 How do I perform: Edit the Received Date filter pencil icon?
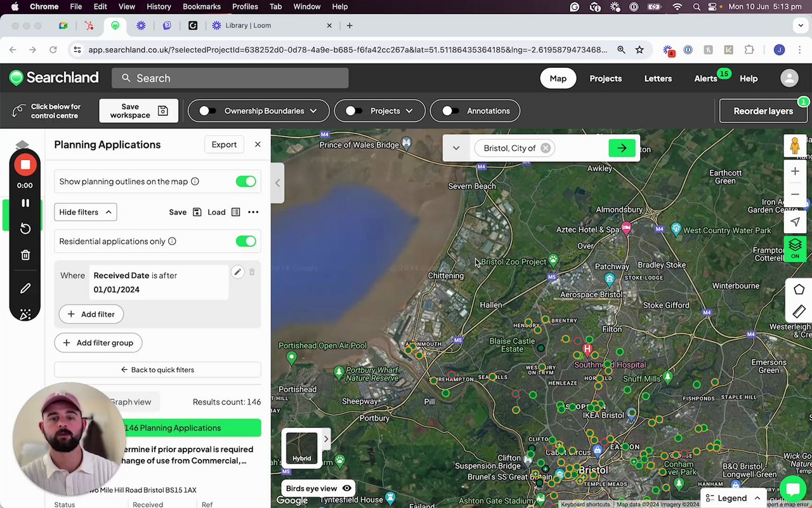(237, 272)
